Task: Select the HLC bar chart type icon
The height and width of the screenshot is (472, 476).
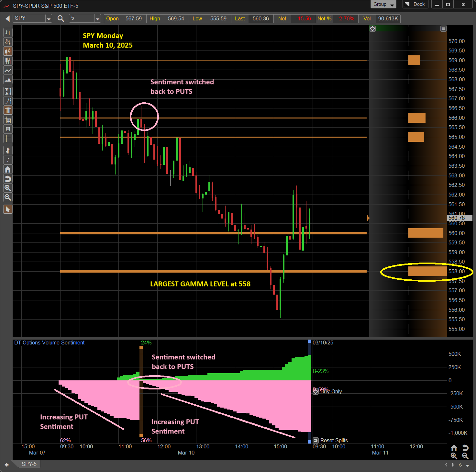Action: click(8, 42)
